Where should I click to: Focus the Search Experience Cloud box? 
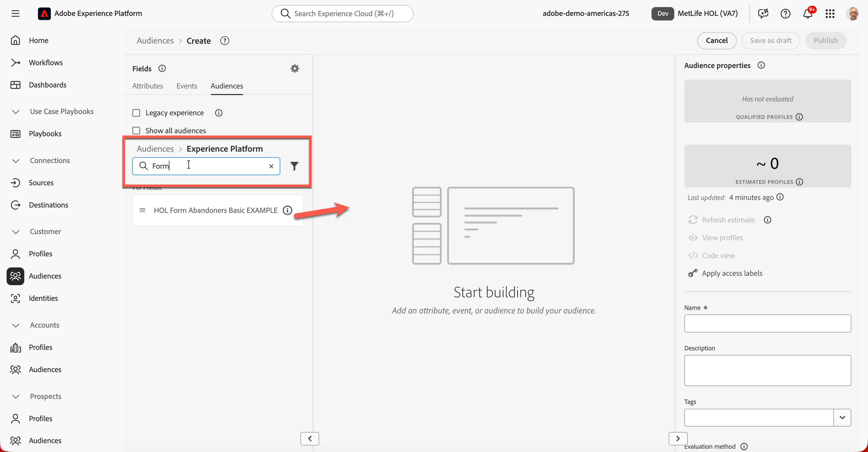click(342, 13)
